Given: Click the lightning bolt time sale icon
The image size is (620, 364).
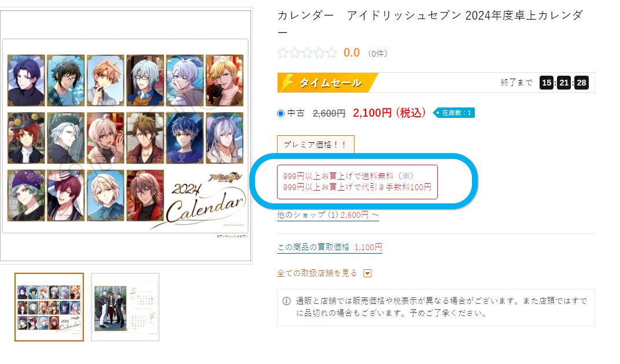Looking at the screenshot, I should 287,82.
